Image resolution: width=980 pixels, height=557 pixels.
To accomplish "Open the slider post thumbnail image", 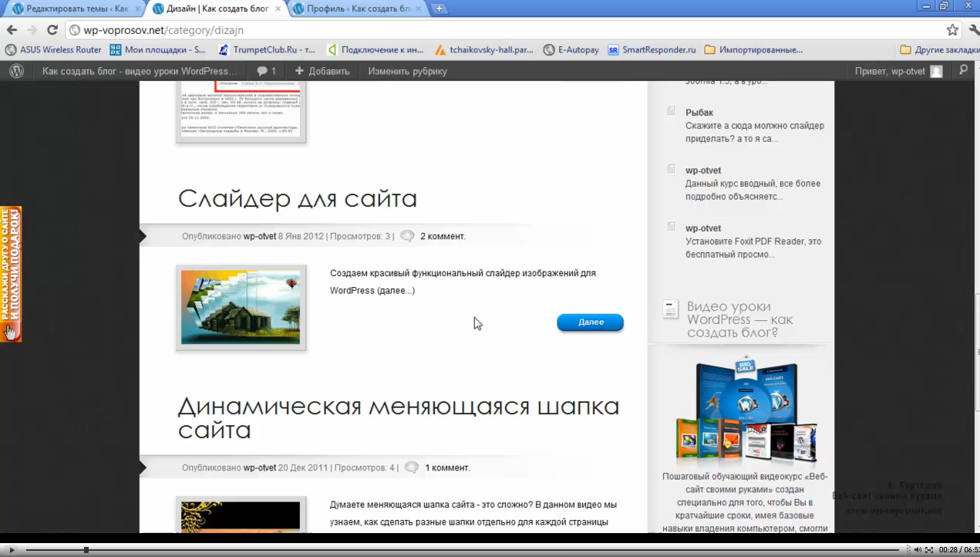I will (241, 308).
